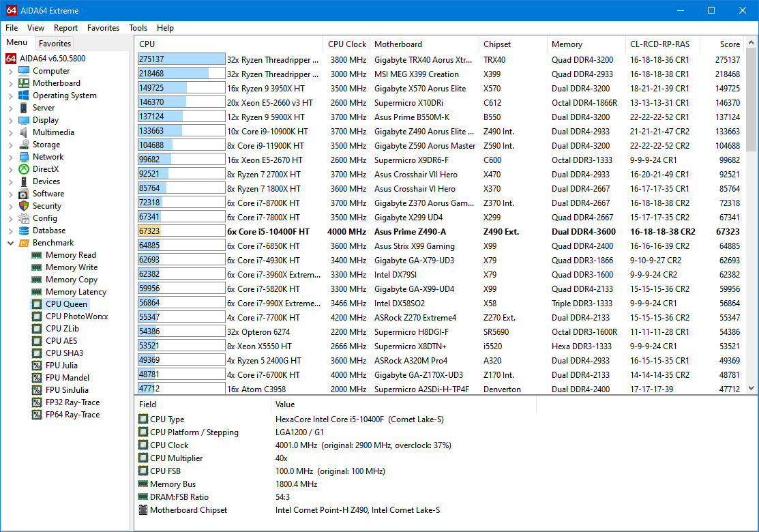
Task: Click the 146370 score bar
Action: pyautogui.click(x=181, y=102)
